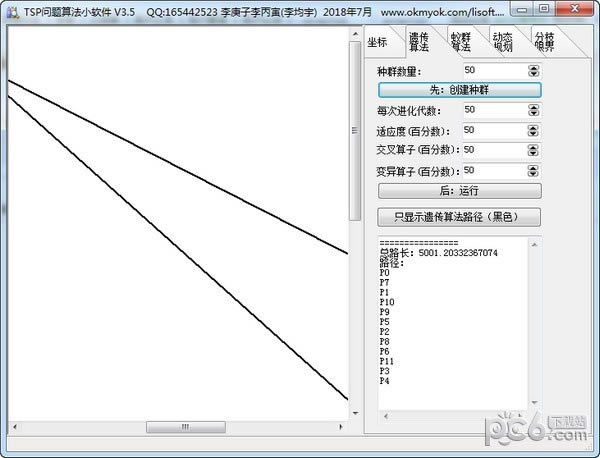600x458 pixels.
Task: Select the 蚁群算法 tab
Action: pyautogui.click(x=460, y=42)
